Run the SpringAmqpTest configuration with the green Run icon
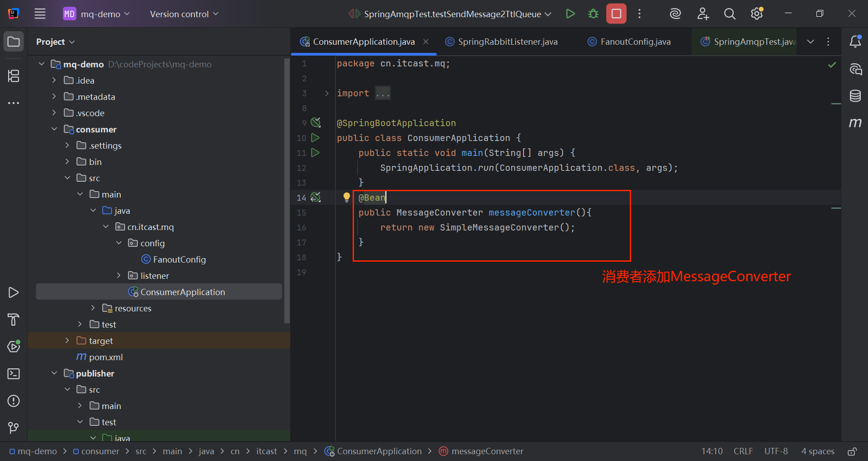 tap(571, 14)
